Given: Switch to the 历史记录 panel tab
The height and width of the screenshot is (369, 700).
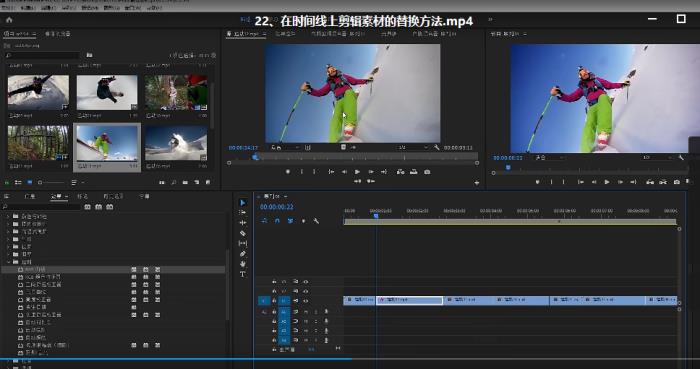Looking at the screenshot, I should coord(113,196).
